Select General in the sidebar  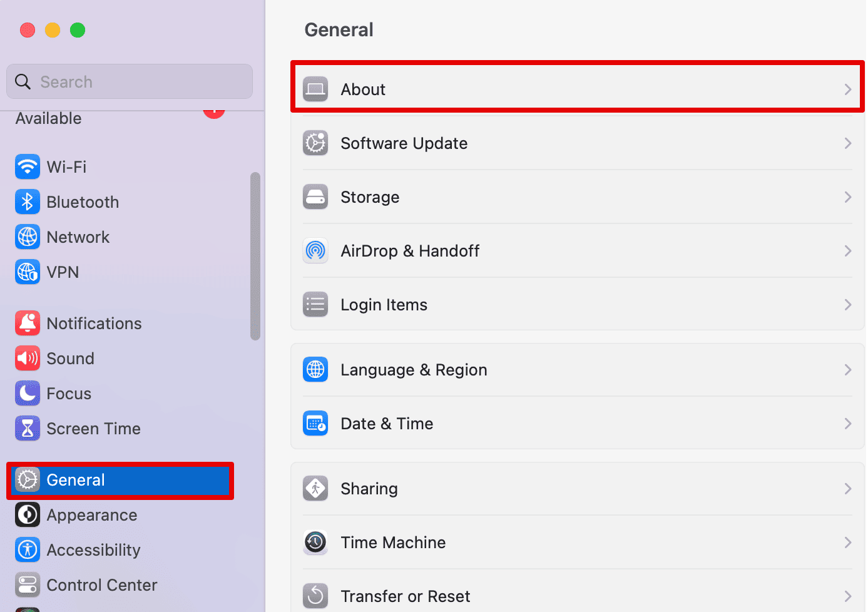tap(75, 479)
